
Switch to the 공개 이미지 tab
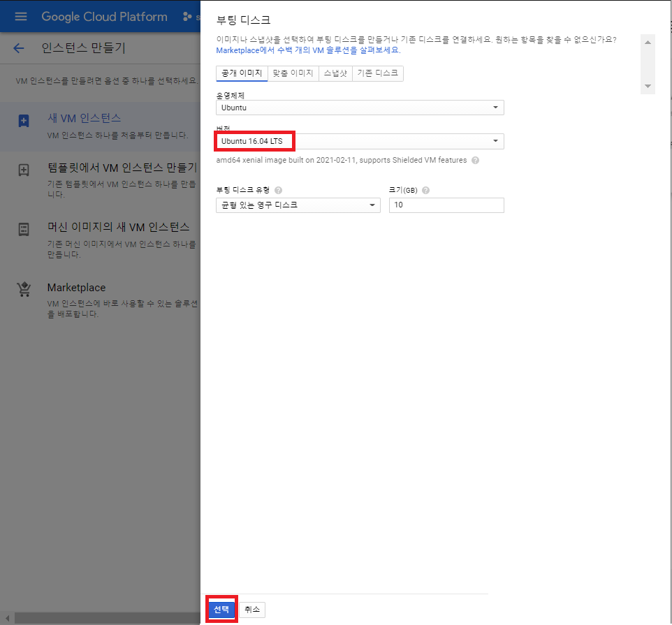242,73
